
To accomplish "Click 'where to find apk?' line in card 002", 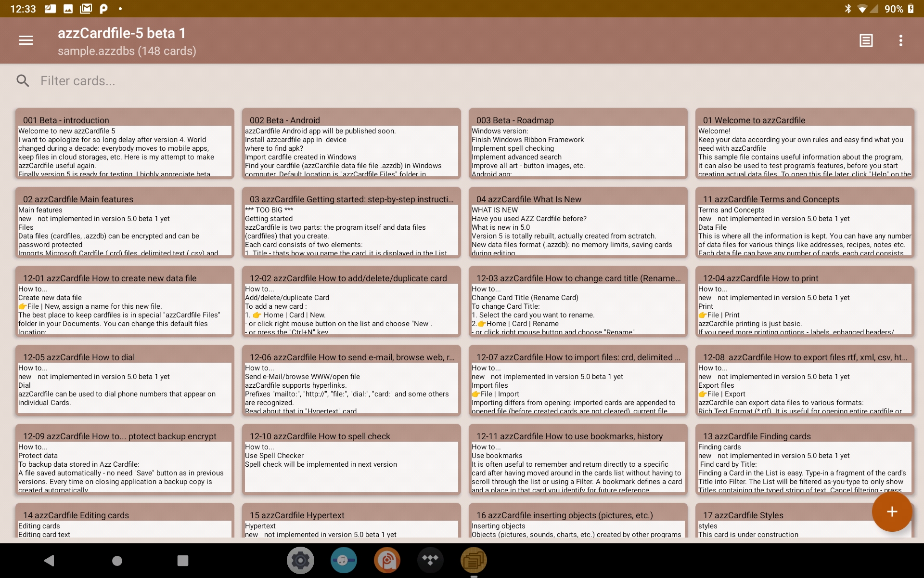I will [x=274, y=148].
